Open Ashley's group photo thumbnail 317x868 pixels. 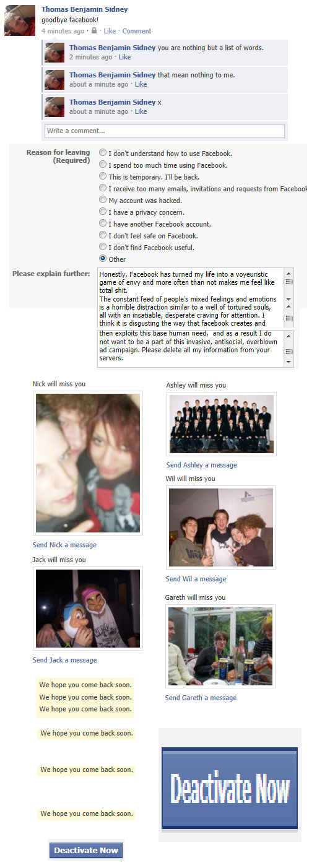click(x=222, y=424)
